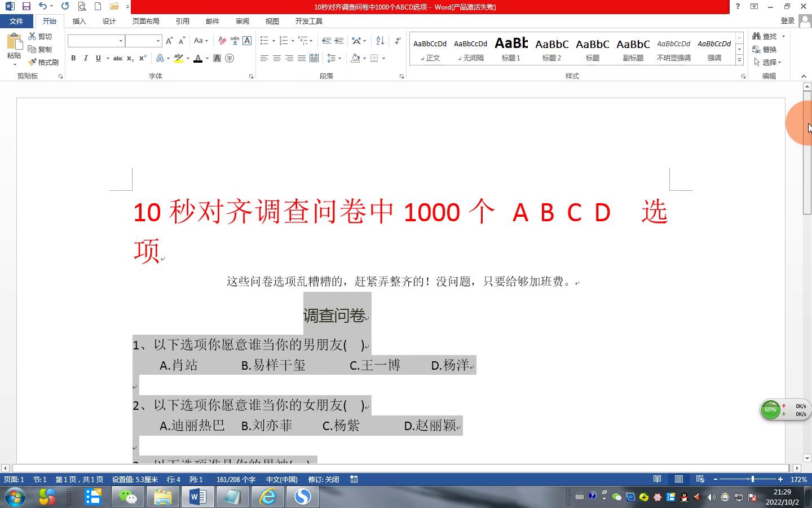Click the zoom slider handle in status bar
The image size is (812, 508).
(x=752, y=479)
